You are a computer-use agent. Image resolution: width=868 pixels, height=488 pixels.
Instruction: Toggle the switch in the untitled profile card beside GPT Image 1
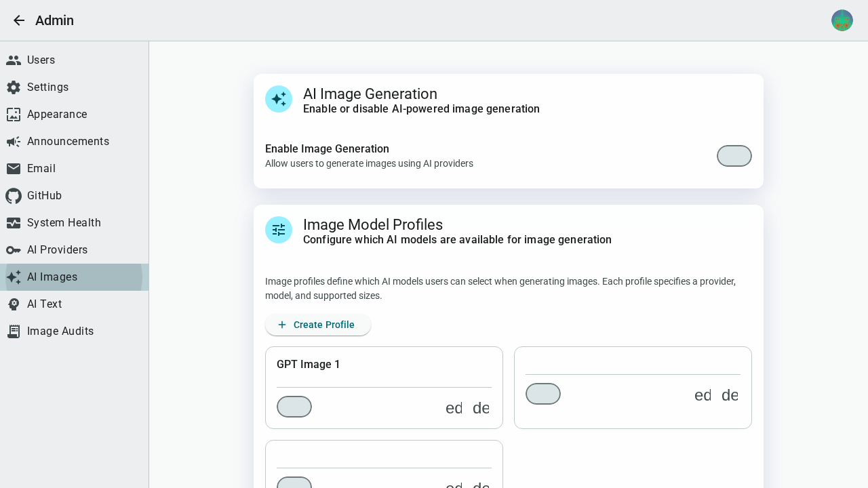[x=543, y=394]
